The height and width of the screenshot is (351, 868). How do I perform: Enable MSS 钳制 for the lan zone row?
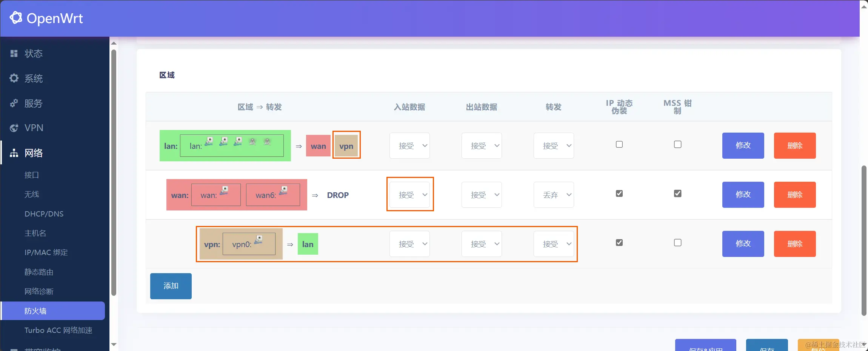677,144
